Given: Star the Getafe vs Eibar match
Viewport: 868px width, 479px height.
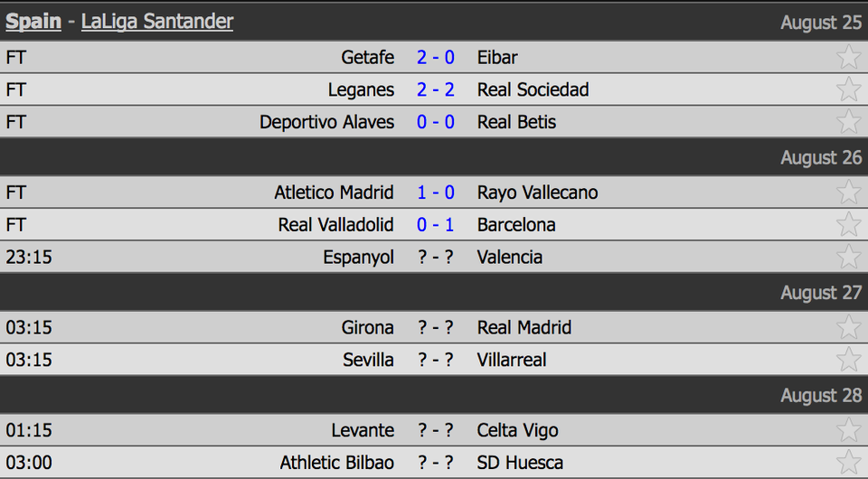Looking at the screenshot, I should (848, 57).
